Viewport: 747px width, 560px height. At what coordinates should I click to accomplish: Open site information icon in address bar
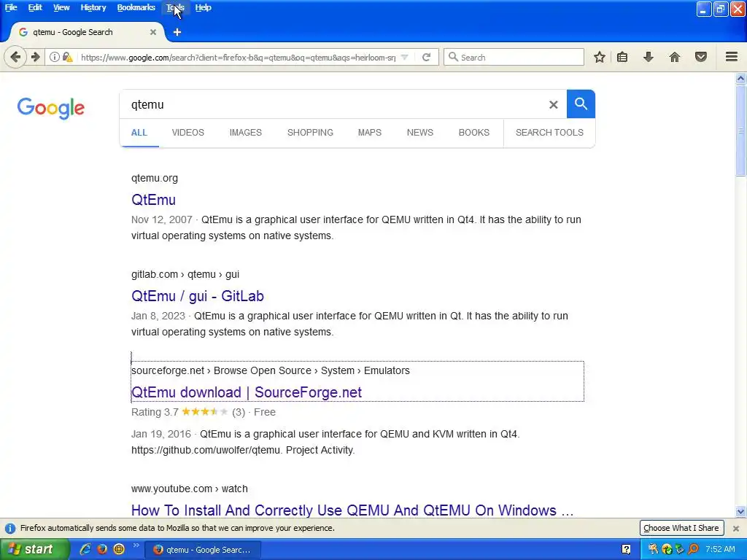point(55,57)
